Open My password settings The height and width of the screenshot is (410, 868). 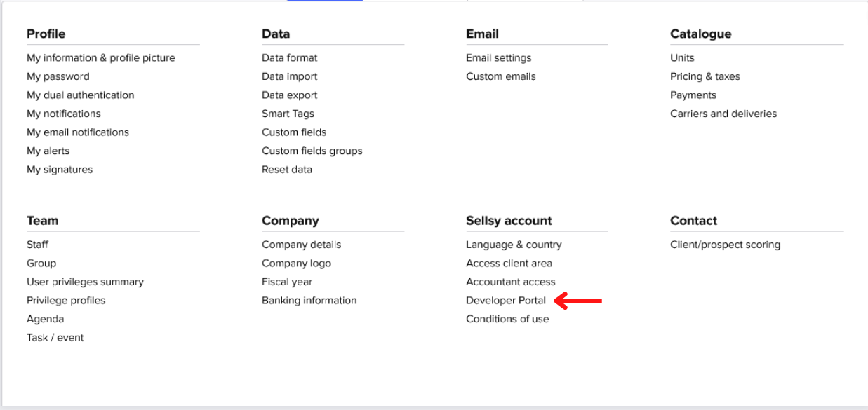tap(58, 76)
